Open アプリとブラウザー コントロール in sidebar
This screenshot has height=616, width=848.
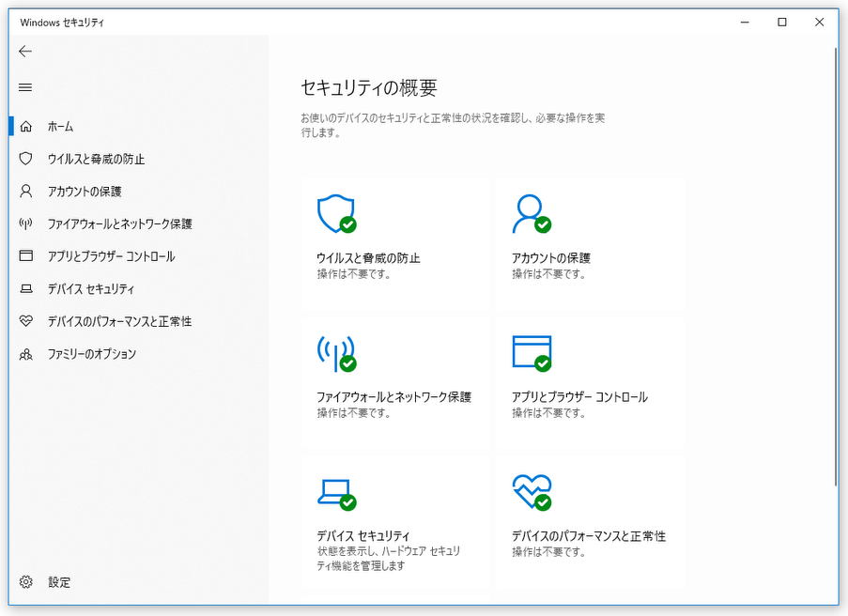coord(112,256)
